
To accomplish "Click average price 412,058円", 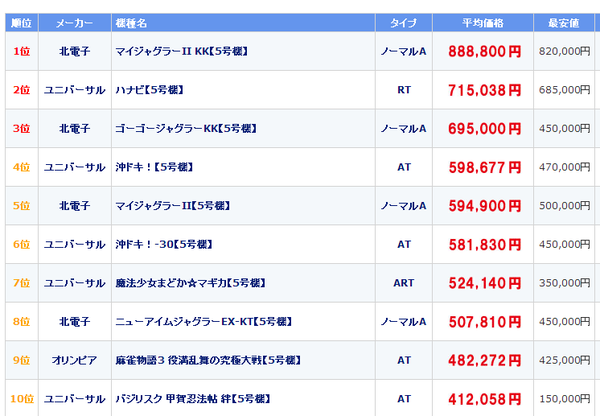I will 484,399.
